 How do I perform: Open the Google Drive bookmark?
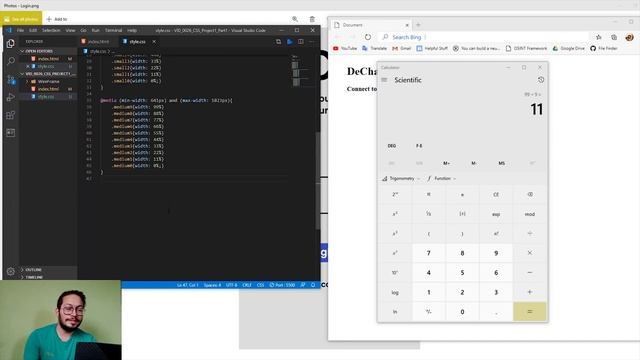click(569, 48)
